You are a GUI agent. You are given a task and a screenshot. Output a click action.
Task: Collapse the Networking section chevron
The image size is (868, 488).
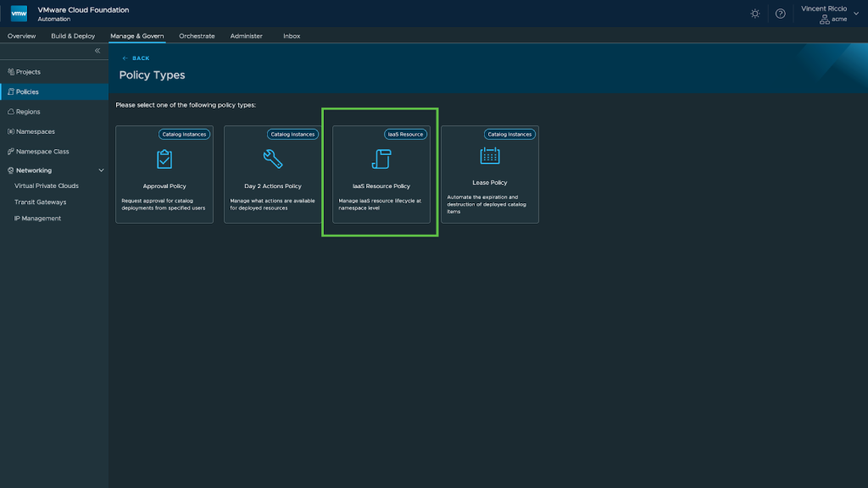(102, 170)
